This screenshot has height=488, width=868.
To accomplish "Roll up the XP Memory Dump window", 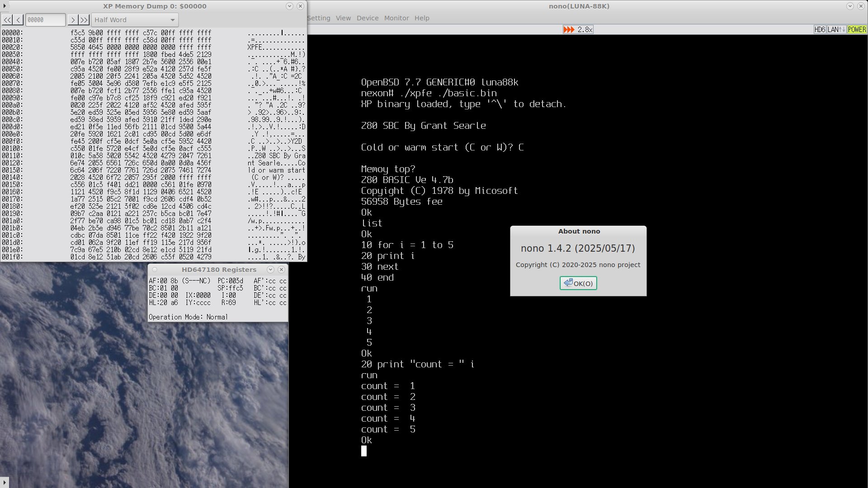I will 289,6.
